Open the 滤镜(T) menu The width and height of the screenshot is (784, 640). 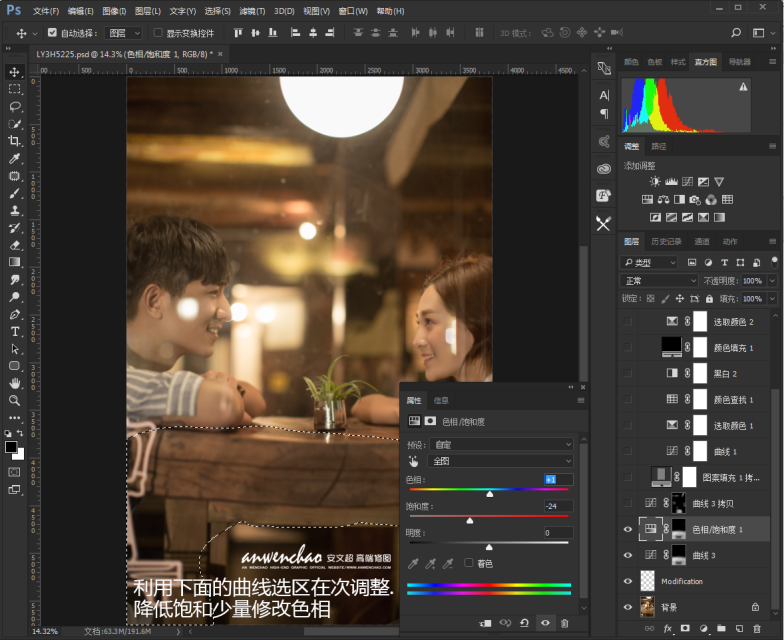tap(252, 11)
